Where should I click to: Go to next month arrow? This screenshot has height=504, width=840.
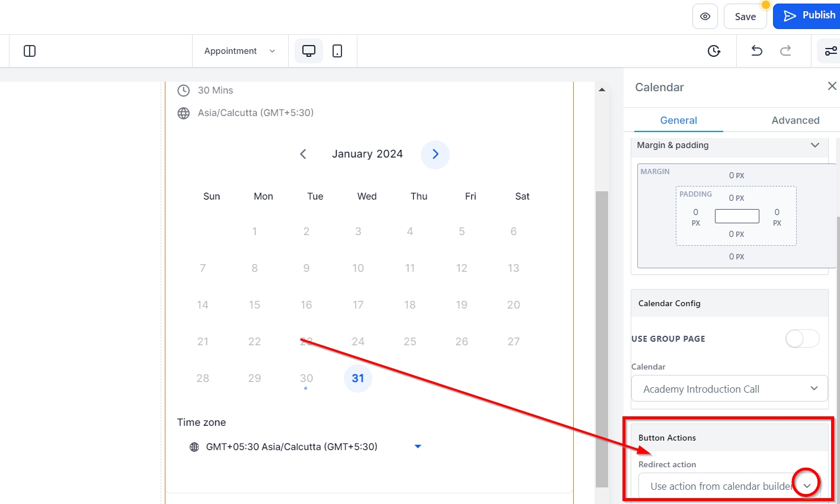[435, 154]
